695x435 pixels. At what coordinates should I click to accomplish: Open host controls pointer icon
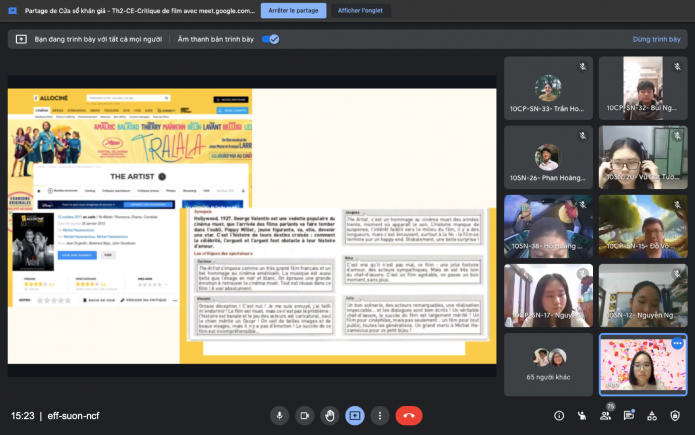point(582,415)
